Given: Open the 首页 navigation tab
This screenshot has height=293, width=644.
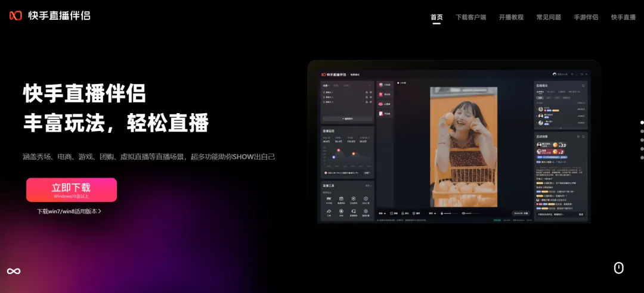Looking at the screenshot, I should 436,17.
